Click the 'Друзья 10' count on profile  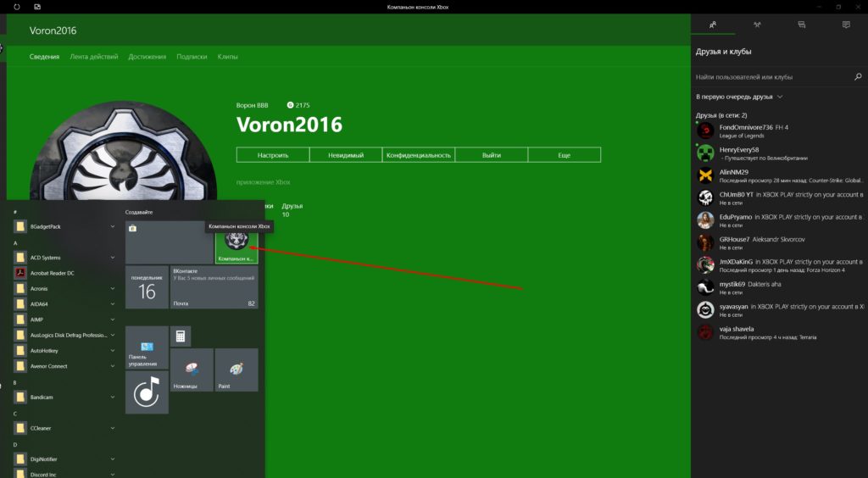[292, 210]
